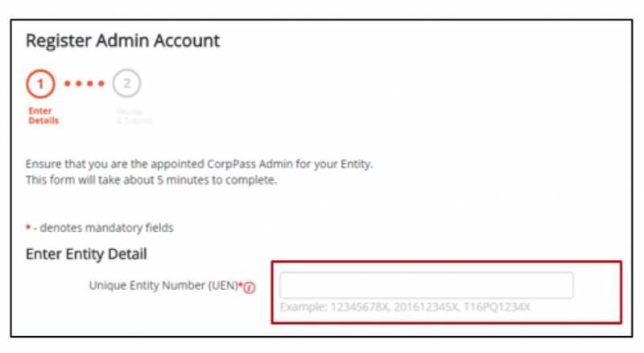Click example value 12345678X
The width and height of the screenshot is (644, 353).
359,308
